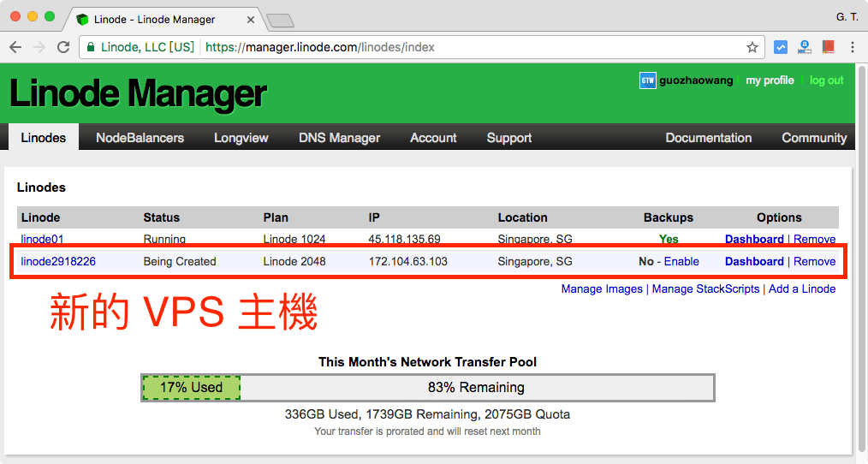
Task: Go to the Longview tab
Action: (x=241, y=138)
